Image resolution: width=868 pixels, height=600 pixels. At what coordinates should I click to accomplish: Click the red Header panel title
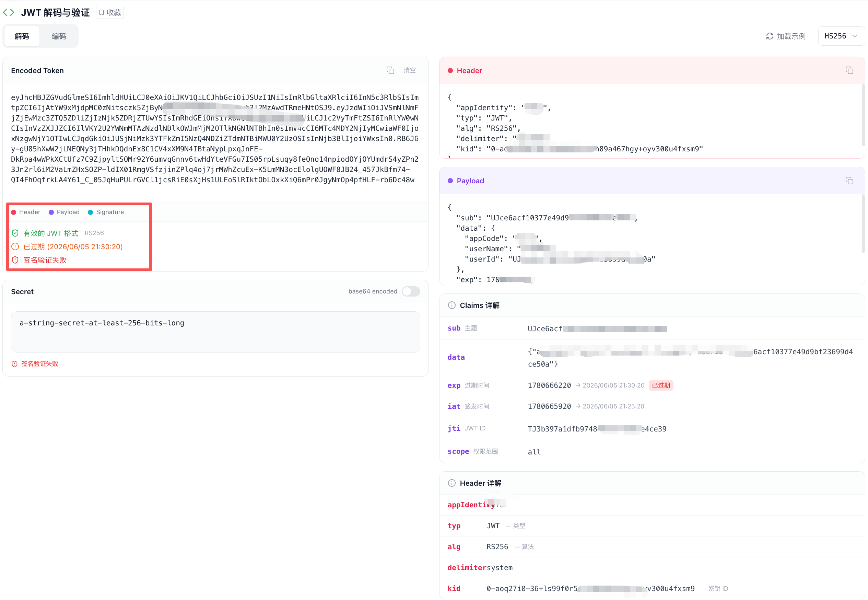pos(469,70)
